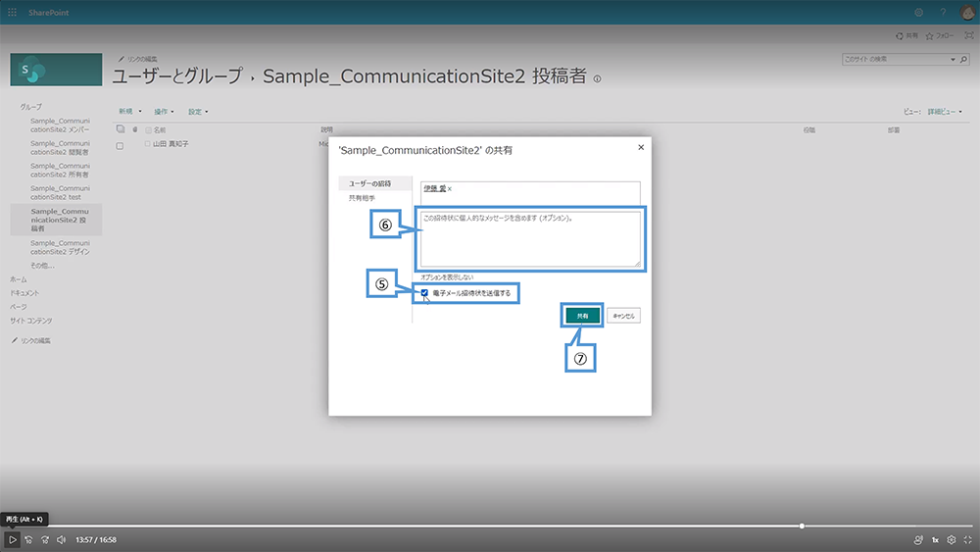Viewport: 980px width, 552px height.
Task: Open the audio track person icon
Action: [x=918, y=539]
